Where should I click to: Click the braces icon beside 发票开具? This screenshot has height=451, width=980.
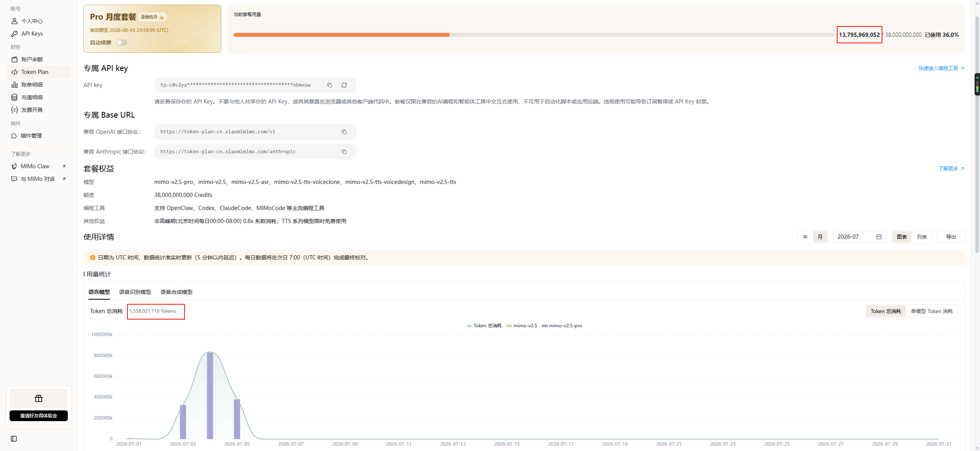(x=15, y=110)
